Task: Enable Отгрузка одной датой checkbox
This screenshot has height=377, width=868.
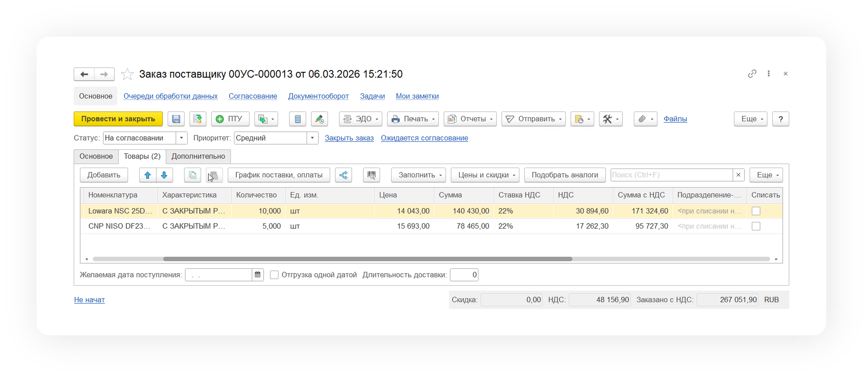Action: click(x=274, y=275)
